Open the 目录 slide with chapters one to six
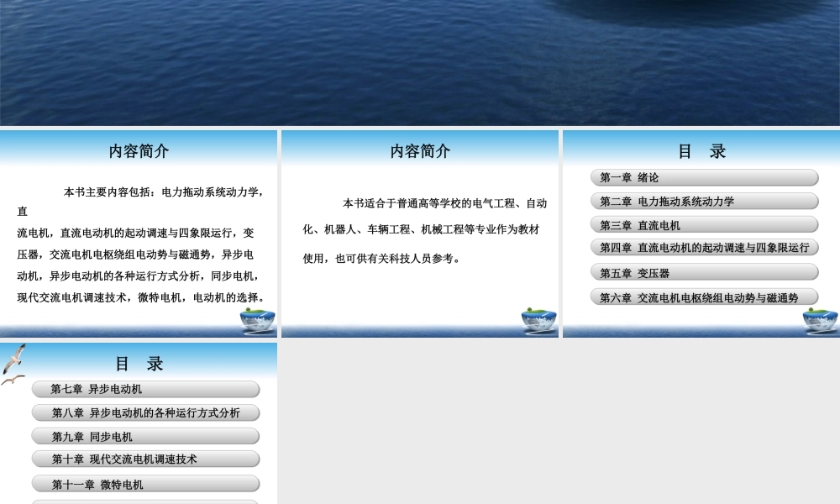This screenshot has height=504, width=840. click(701, 234)
